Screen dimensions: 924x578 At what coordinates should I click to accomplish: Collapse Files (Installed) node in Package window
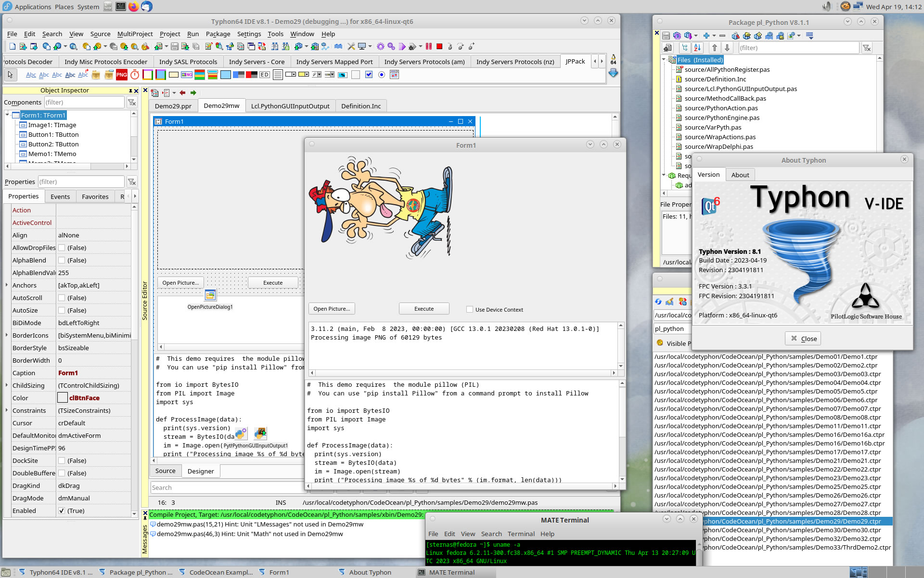[664, 60]
